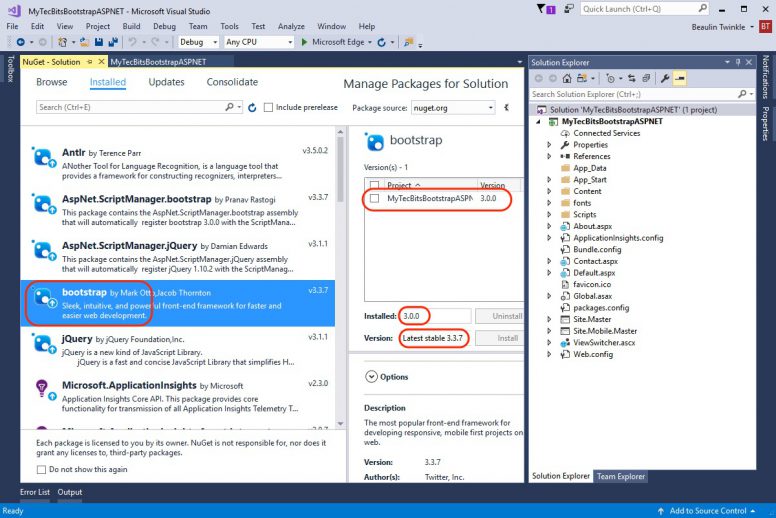This screenshot has height=518, width=776.
Task: Switch to the Updates tab
Action: pos(166,82)
